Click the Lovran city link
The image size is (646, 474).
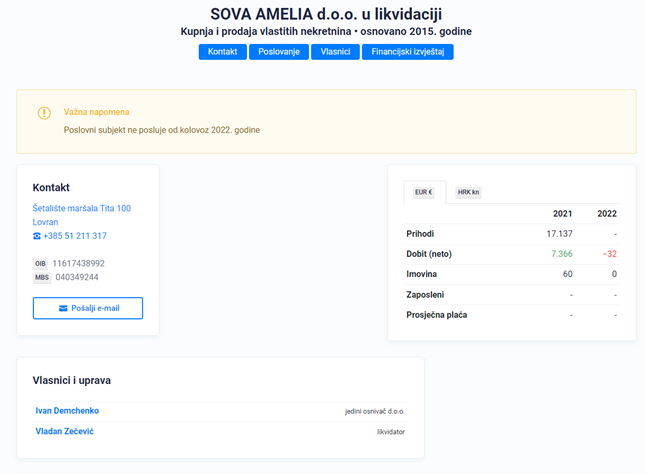click(45, 222)
